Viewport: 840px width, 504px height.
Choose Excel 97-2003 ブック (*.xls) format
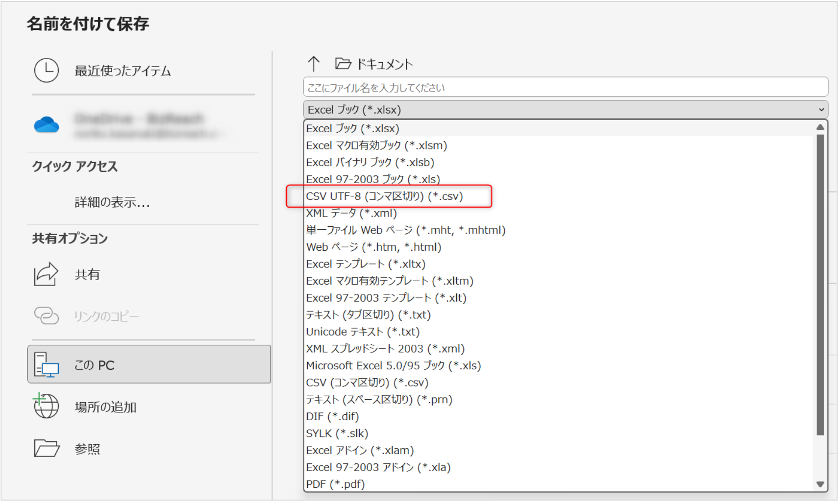pos(373,179)
